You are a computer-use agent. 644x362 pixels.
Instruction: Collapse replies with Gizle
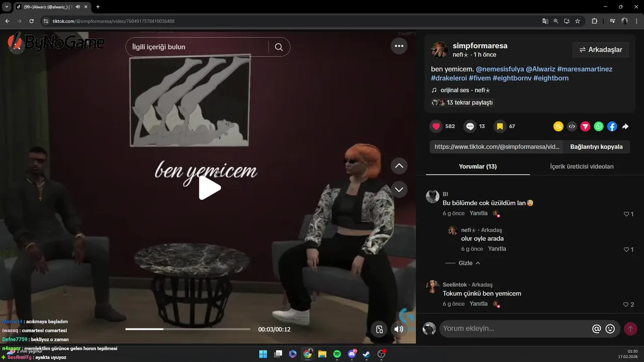(469, 263)
